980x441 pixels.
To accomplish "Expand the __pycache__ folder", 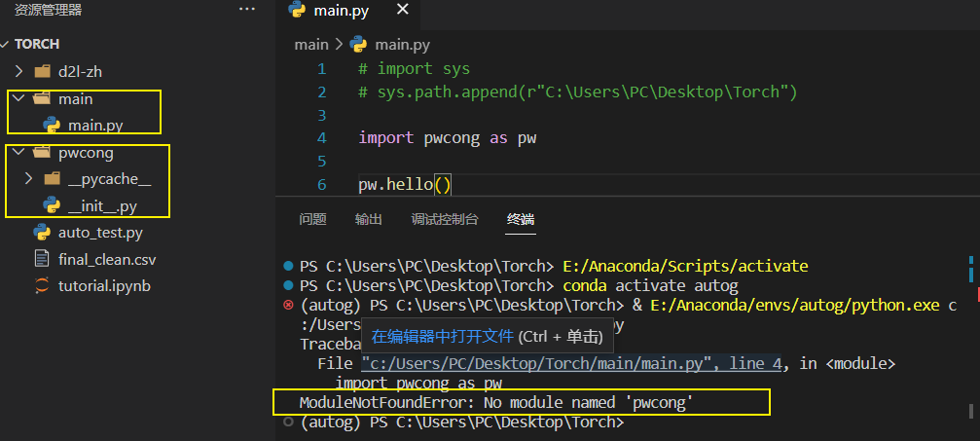I will click(28, 179).
